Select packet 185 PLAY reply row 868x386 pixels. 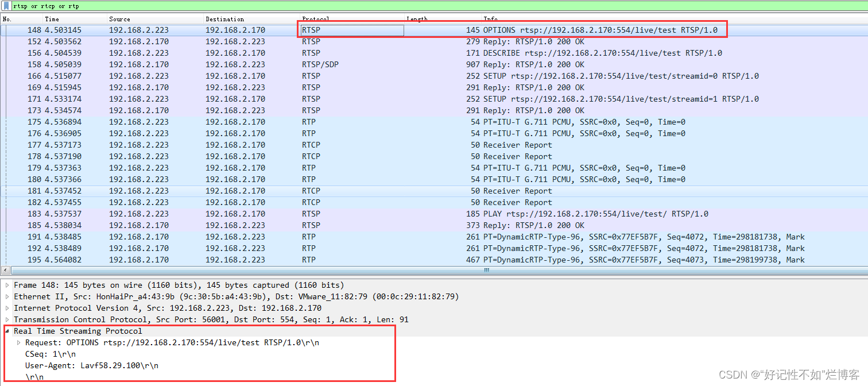(x=434, y=225)
